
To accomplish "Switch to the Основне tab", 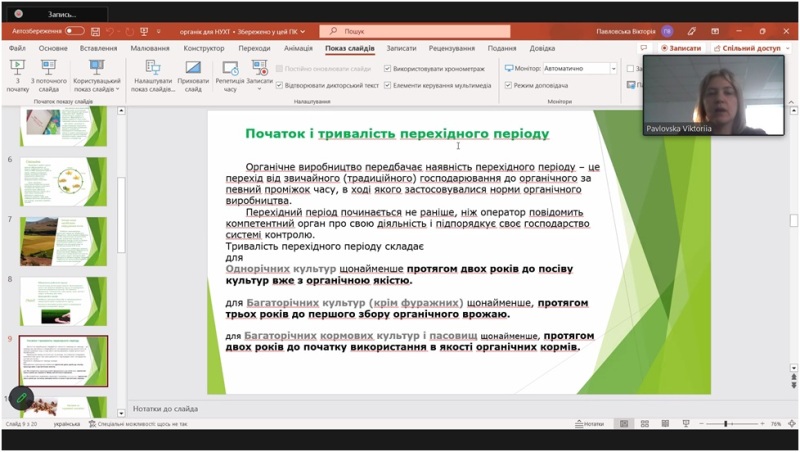I will point(53,48).
